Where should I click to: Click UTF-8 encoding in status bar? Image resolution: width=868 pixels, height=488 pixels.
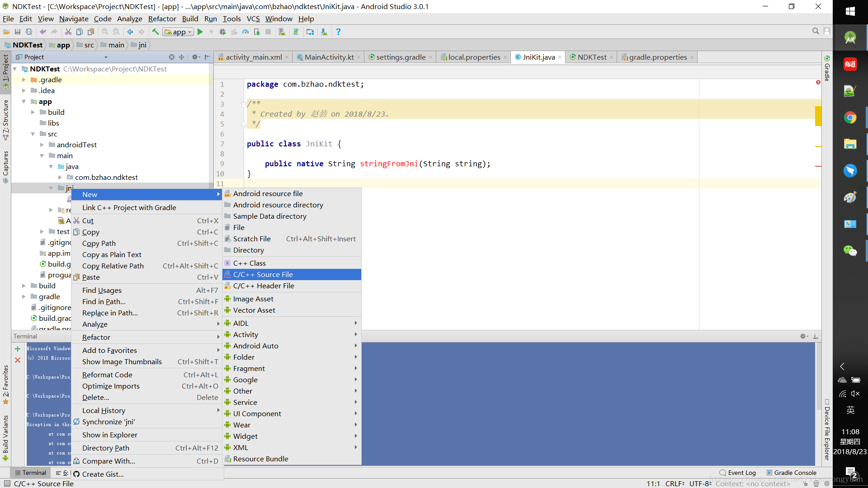(x=700, y=483)
